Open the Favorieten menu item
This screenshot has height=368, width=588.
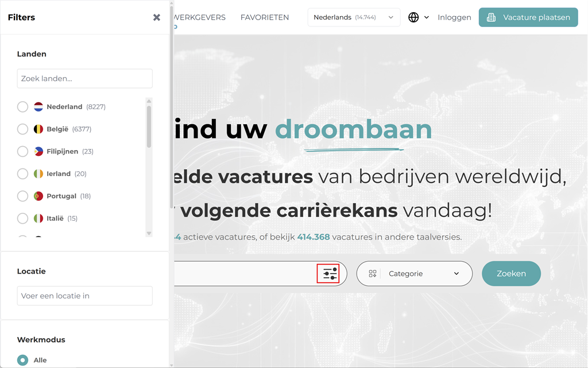pyautogui.click(x=264, y=17)
